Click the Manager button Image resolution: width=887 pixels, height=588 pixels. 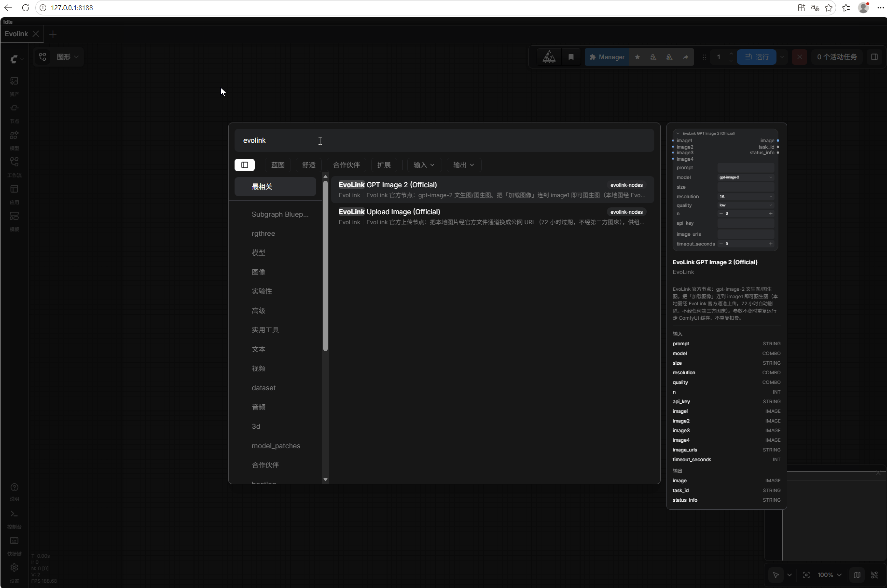click(607, 57)
